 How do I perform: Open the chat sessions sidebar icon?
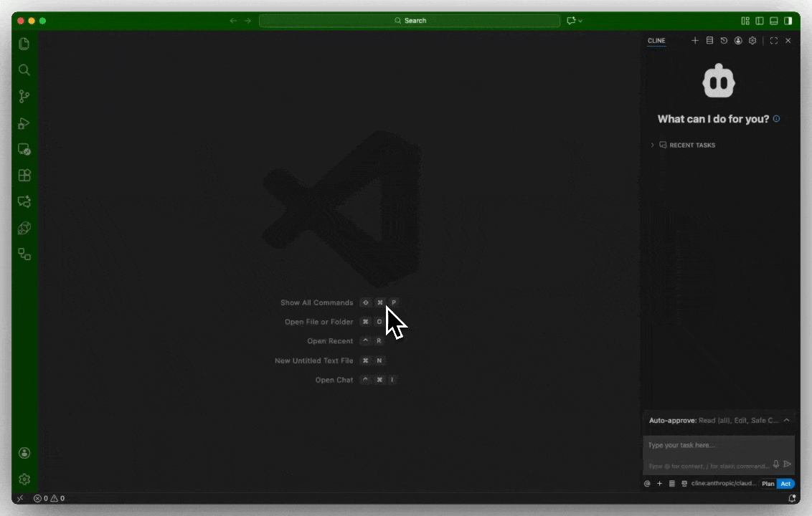click(24, 202)
